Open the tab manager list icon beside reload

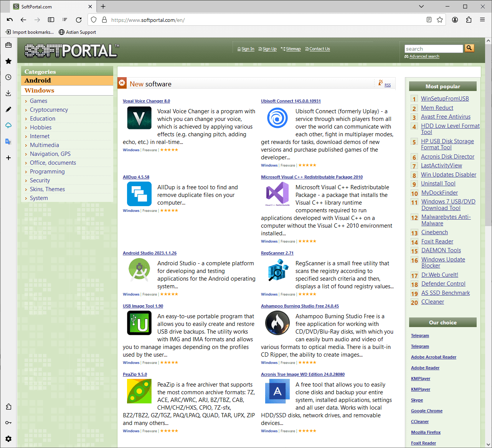[65, 20]
